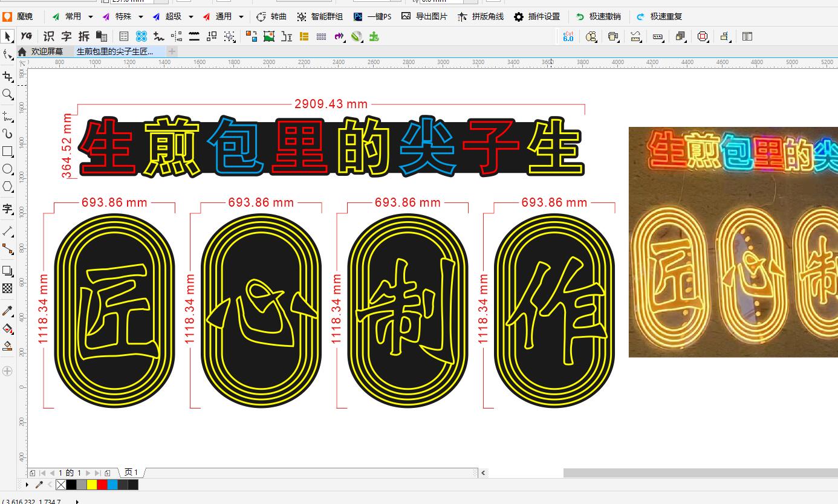Screen dimensions: 838x504
Task: Click the orange layout blocks icon
Action: (x=304, y=36)
